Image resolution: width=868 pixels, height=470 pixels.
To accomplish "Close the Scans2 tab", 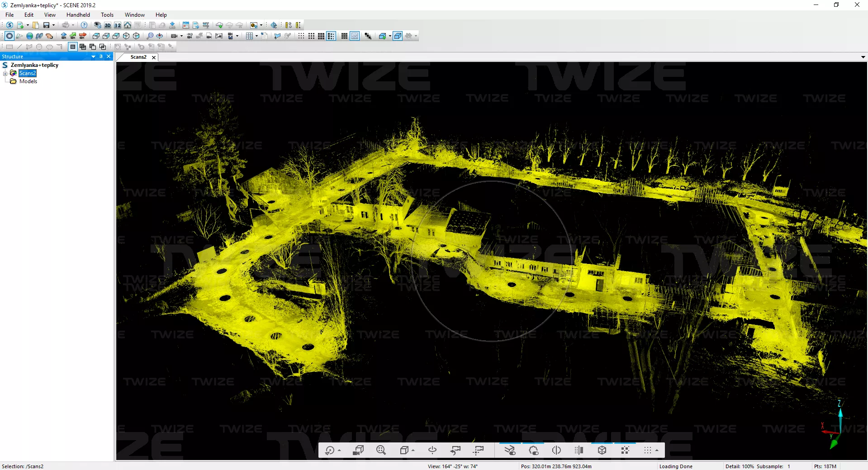I will point(154,57).
